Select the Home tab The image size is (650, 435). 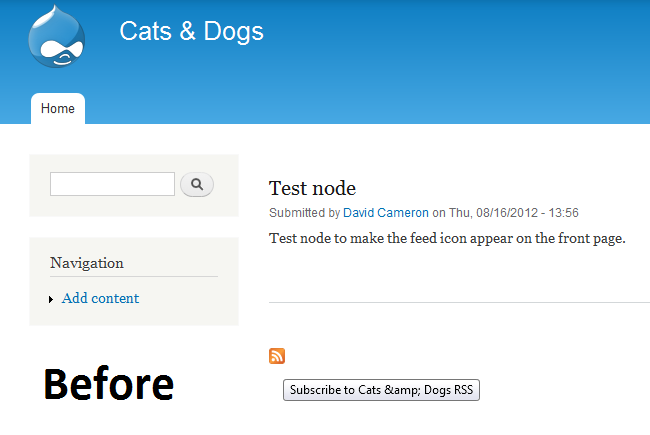(58, 109)
